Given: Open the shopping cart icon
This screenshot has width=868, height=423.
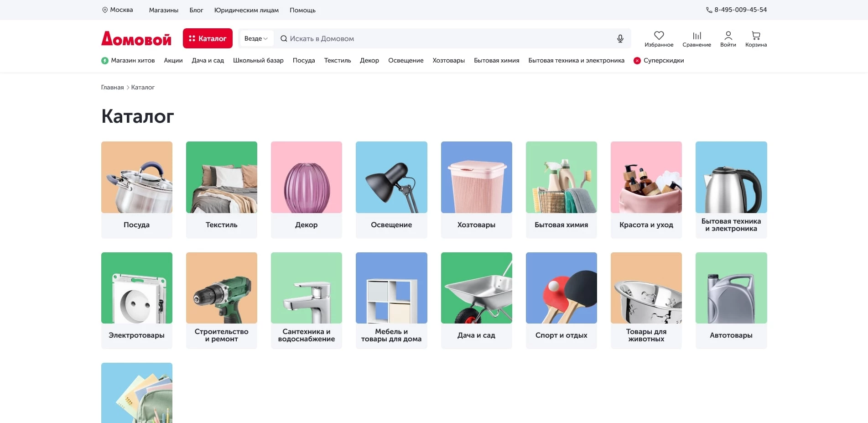Looking at the screenshot, I should click(756, 36).
